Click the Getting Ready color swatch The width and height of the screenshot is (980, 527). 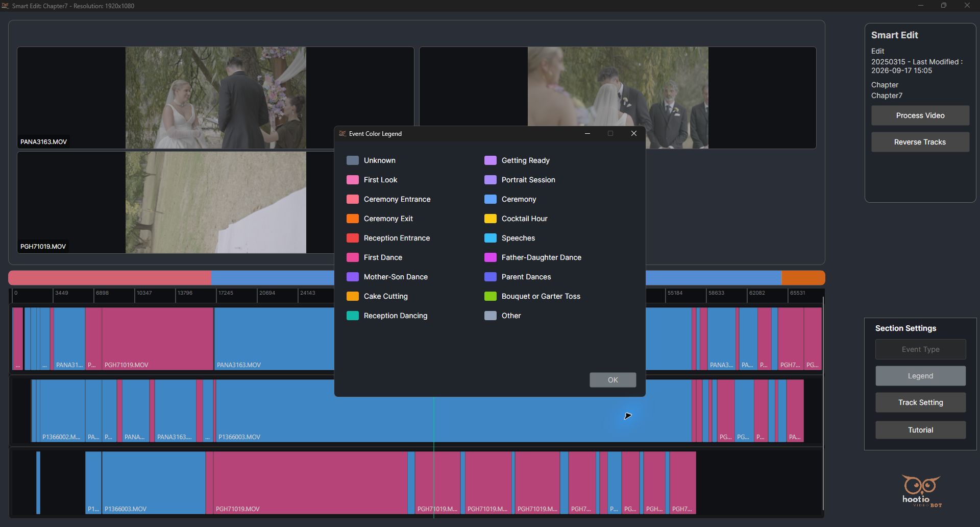click(x=491, y=160)
